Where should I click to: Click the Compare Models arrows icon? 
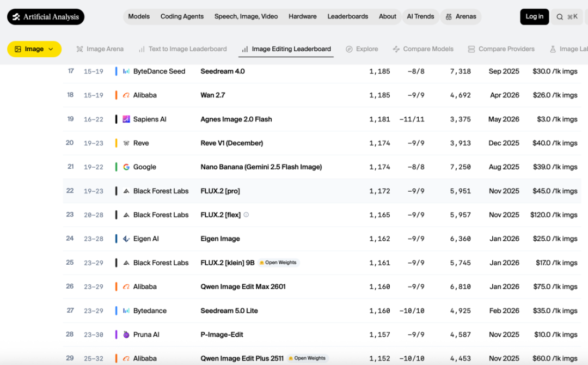[396, 49]
